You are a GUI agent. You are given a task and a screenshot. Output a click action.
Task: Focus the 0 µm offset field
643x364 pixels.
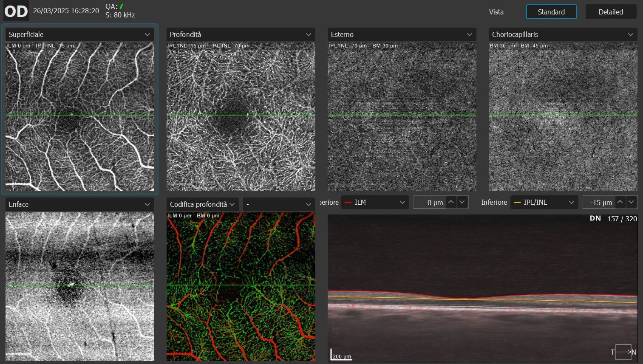coord(430,203)
